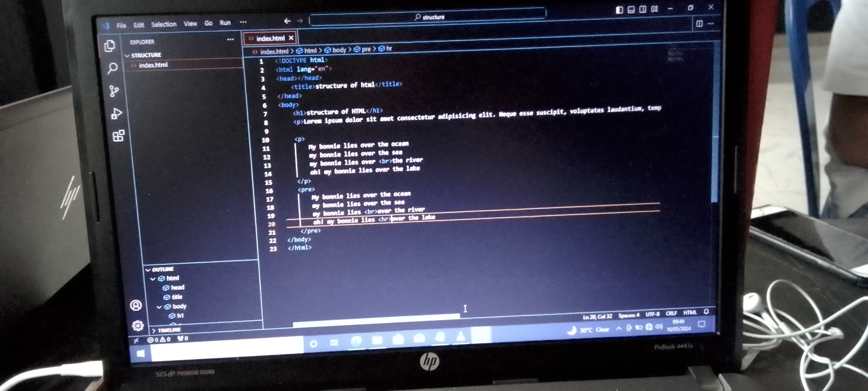Open the Selection menu
868x391 pixels.
(164, 24)
